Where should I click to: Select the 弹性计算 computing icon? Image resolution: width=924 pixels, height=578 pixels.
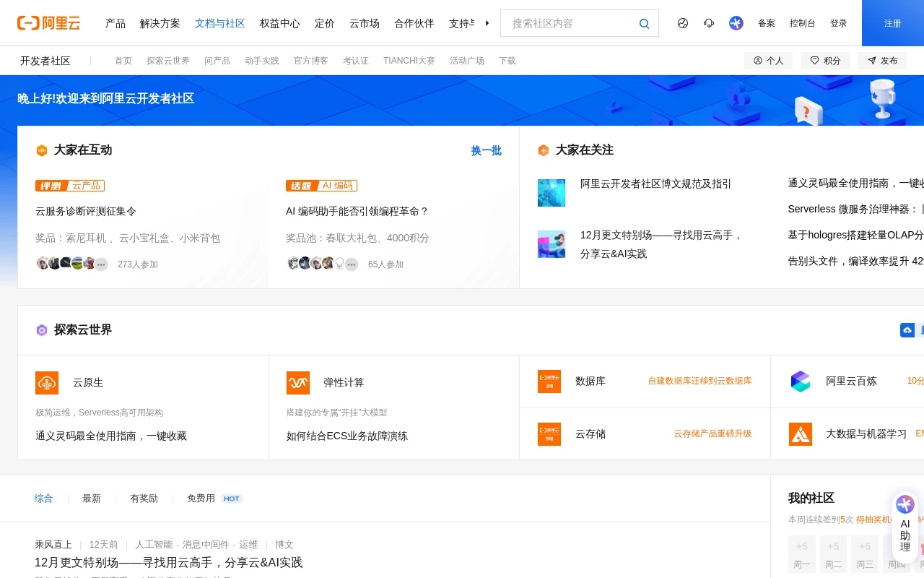click(x=298, y=383)
